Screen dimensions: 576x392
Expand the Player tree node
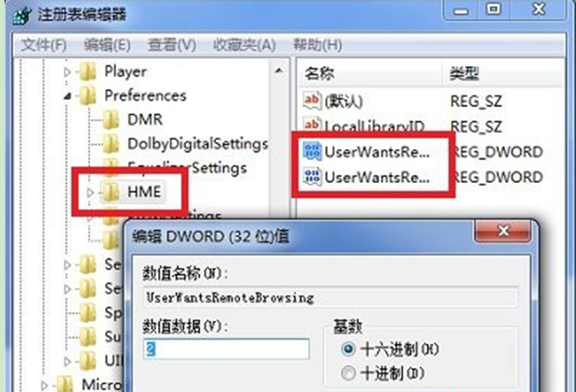tap(67, 72)
